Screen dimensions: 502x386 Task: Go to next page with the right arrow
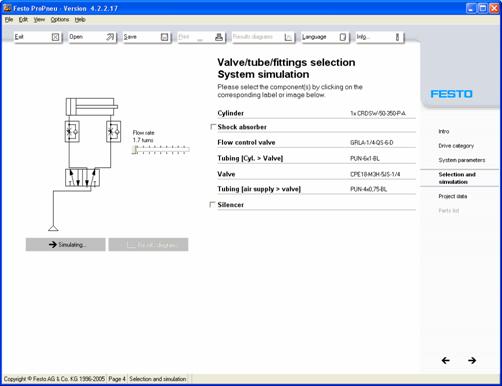point(472,360)
